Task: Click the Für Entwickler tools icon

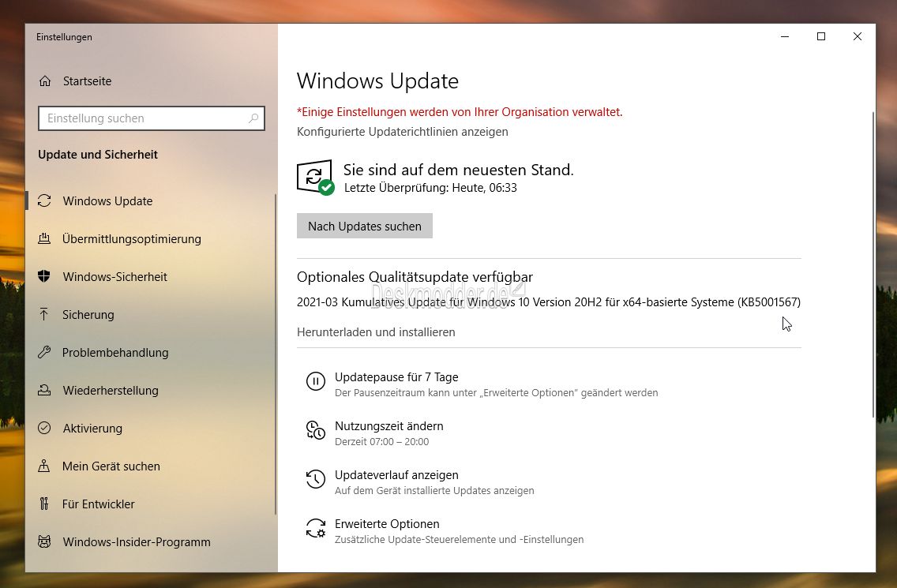Action: (x=44, y=504)
